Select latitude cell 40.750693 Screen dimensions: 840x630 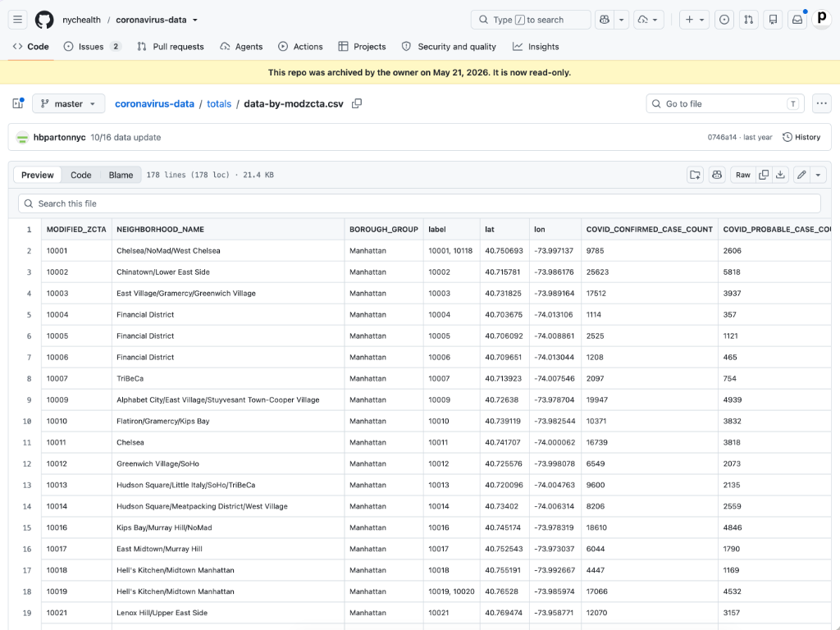(504, 251)
